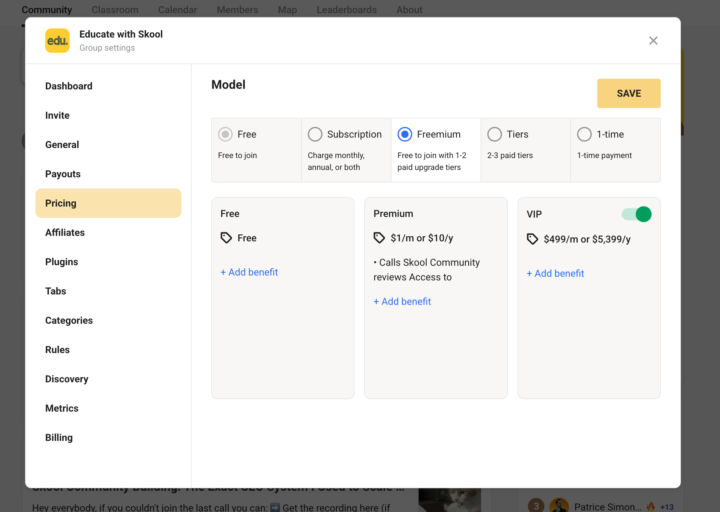Add benefit to the Premium tier
The height and width of the screenshot is (512, 720).
pos(402,301)
